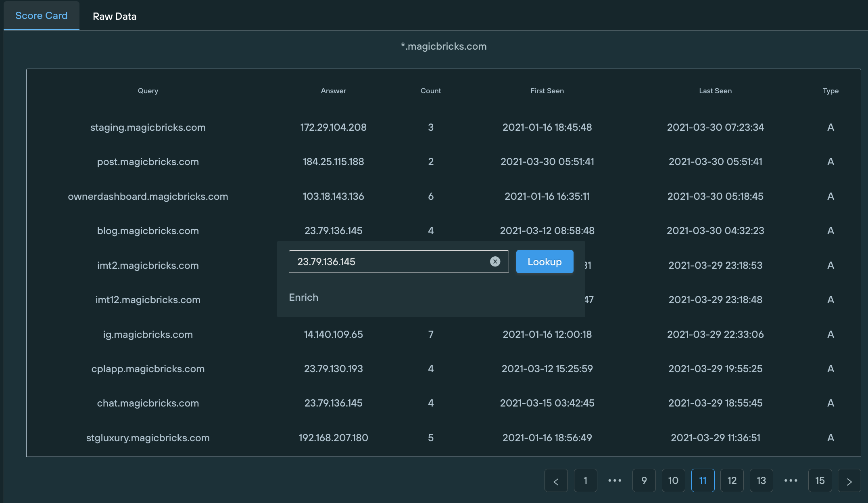Select staging.magicbricks.com query
The image size is (868, 503).
click(x=148, y=128)
